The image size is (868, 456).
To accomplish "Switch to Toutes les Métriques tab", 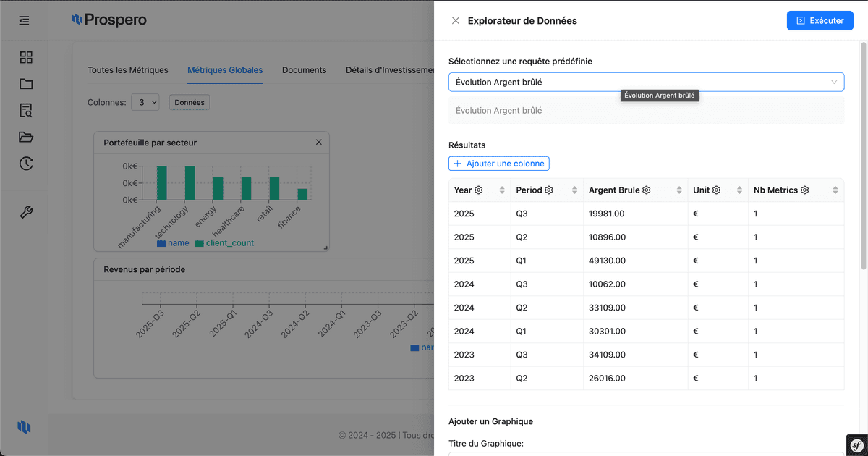I will [x=127, y=70].
